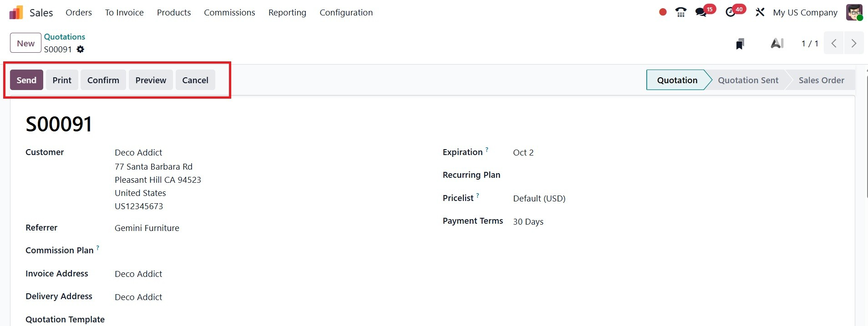Open the My US Company switcher
This screenshot has width=868, height=326.
point(805,13)
